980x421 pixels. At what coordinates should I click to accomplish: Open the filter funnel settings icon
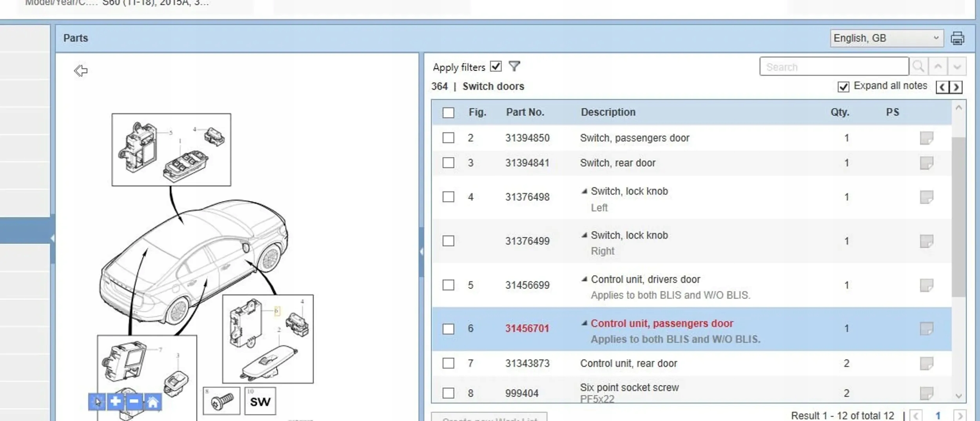[514, 66]
